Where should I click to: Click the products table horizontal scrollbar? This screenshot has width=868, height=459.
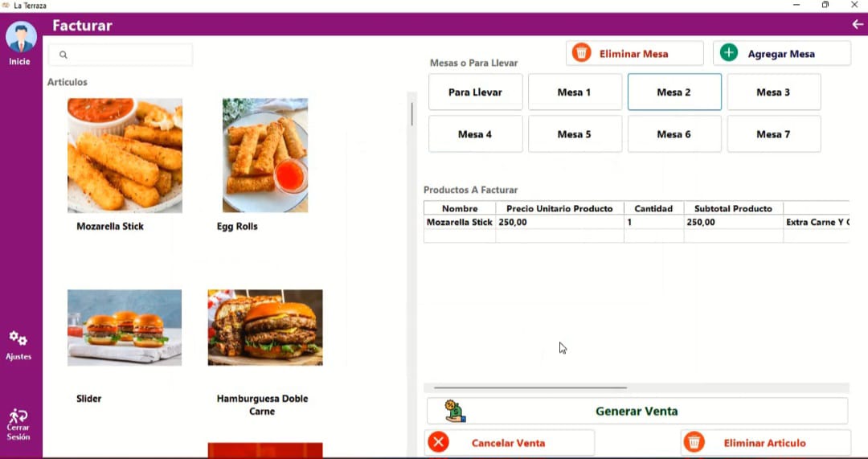pos(530,388)
